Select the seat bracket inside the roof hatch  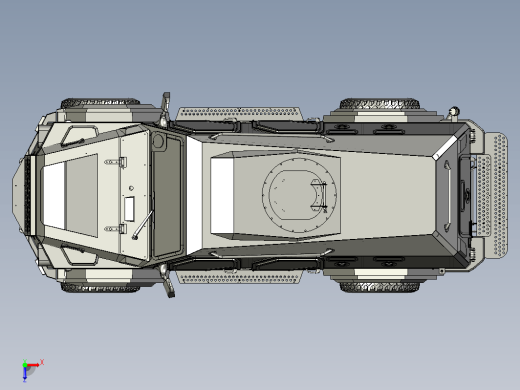tap(318, 196)
